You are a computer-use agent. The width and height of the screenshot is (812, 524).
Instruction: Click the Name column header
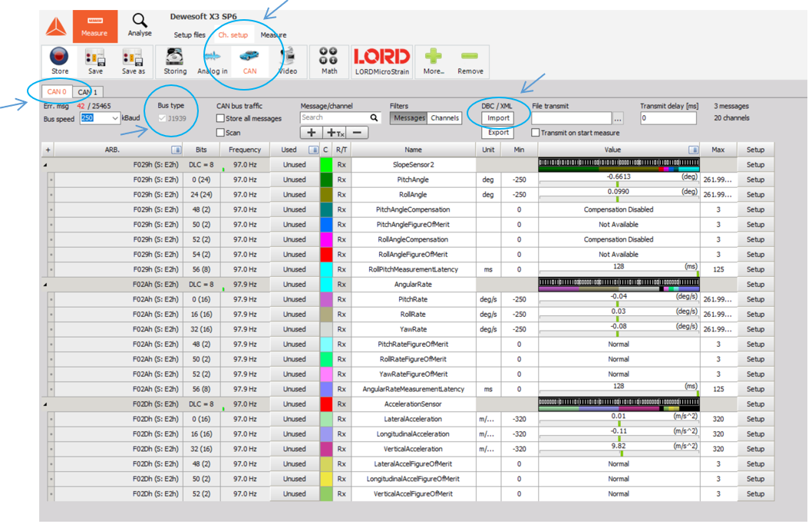coord(413,150)
